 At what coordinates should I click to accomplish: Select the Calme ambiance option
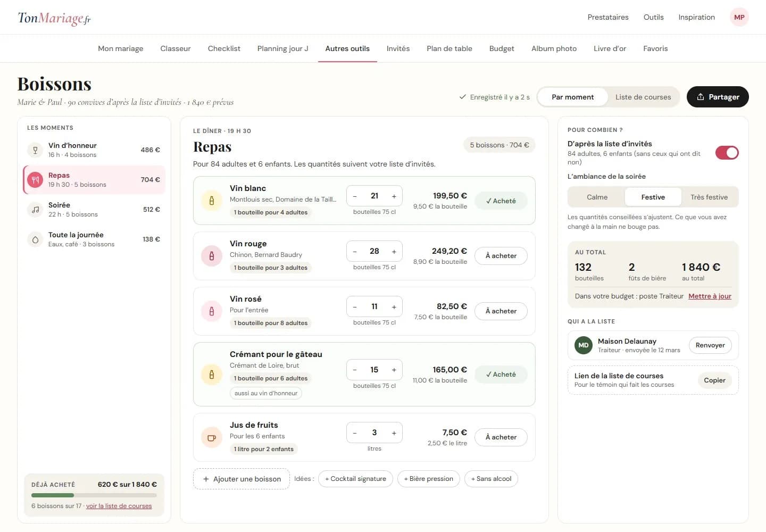click(x=597, y=197)
